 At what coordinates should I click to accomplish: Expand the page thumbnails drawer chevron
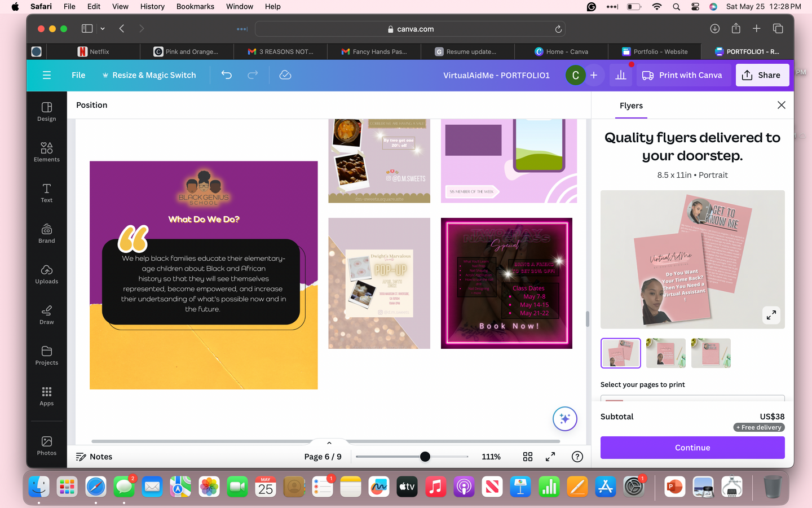[x=329, y=443]
